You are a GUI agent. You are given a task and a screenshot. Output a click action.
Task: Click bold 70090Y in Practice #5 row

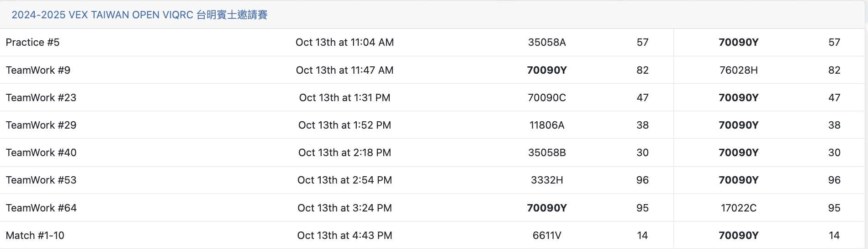tap(738, 43)
